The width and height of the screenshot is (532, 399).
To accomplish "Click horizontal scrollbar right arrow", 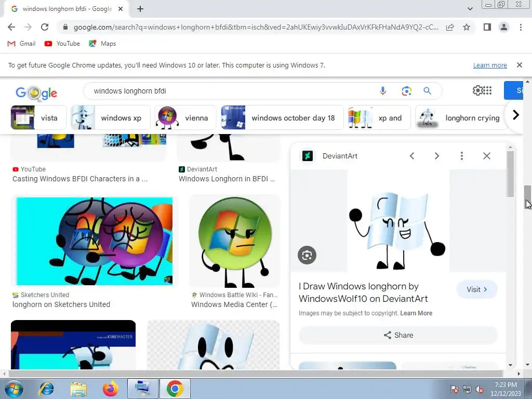I will coord(519,374).
